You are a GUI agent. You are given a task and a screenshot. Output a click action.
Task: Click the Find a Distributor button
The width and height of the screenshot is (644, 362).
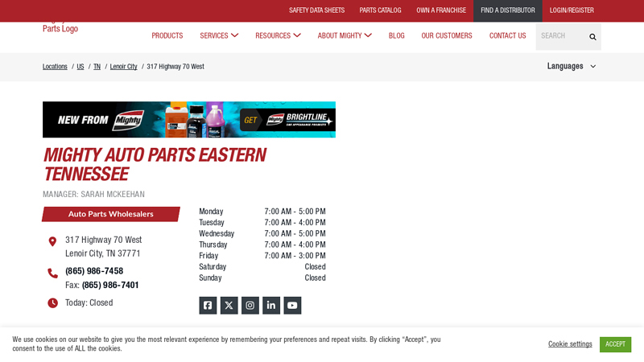[507, 10]
